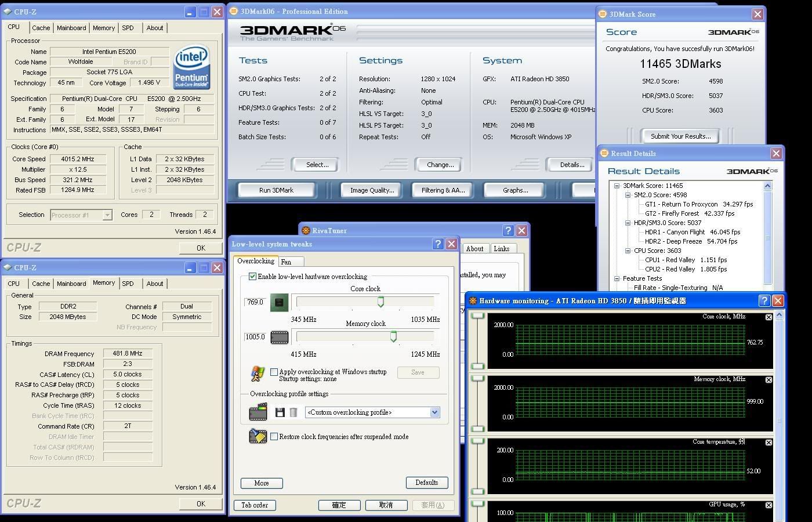The width and height of the screenshot is (812, 522).
Task: Remove the Core temperature graph with its X
Action: (768, 443)
